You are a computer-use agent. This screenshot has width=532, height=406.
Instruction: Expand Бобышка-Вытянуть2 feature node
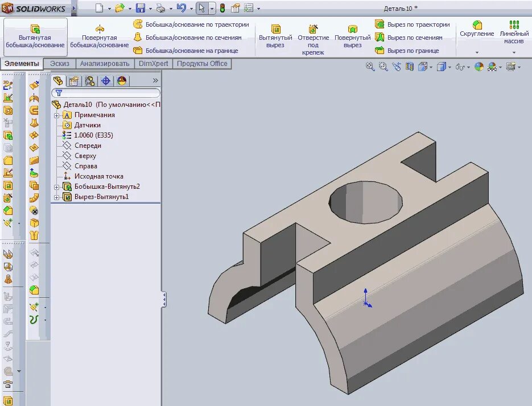(57, 187)
